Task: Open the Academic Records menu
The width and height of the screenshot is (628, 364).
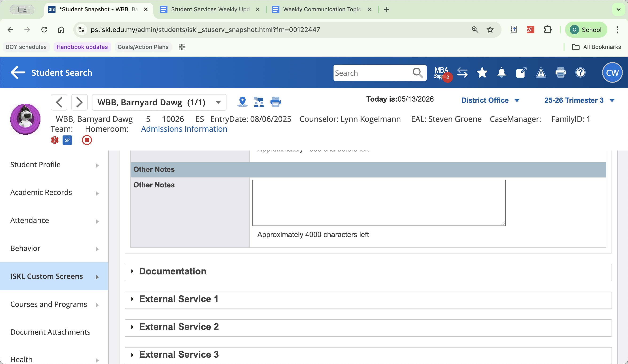Action: [54, 192]
